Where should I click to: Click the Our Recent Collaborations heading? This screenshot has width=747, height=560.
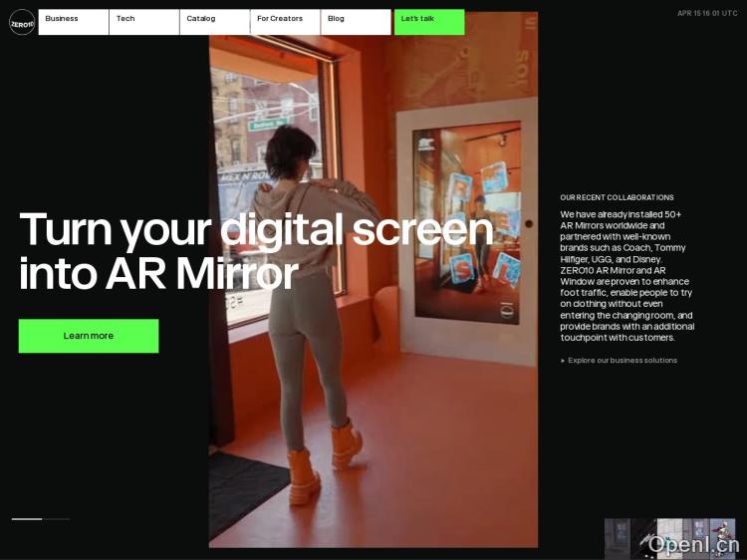[x=617, y=197]
